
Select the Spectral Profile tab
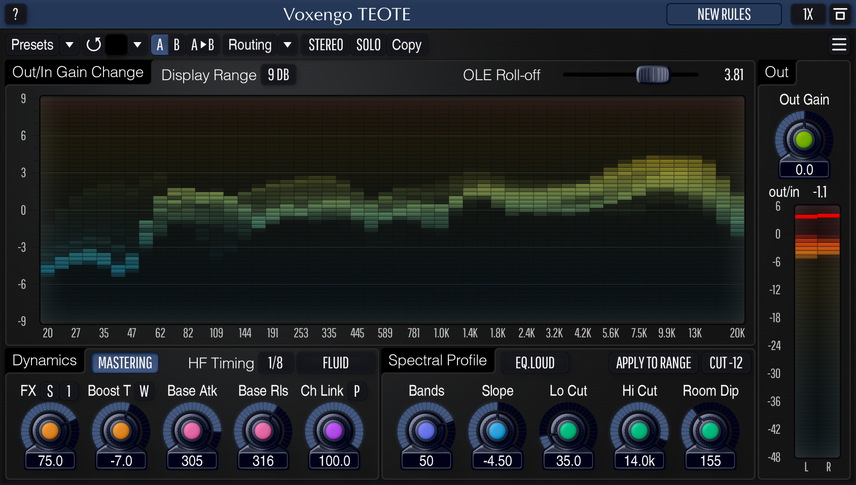tap(437, 361)
